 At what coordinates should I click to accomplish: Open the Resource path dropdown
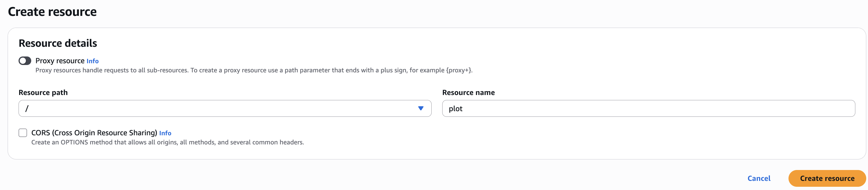tap(224, 109)
